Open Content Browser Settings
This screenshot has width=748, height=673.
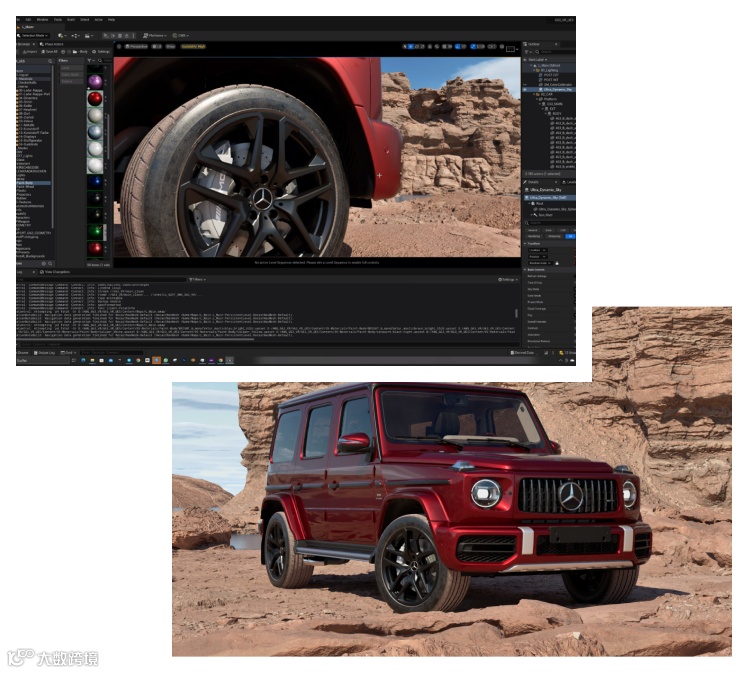pyautogui.click(x=101, y=52)
